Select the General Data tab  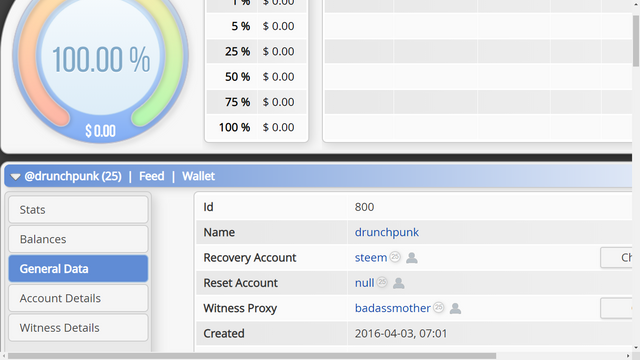78,269
